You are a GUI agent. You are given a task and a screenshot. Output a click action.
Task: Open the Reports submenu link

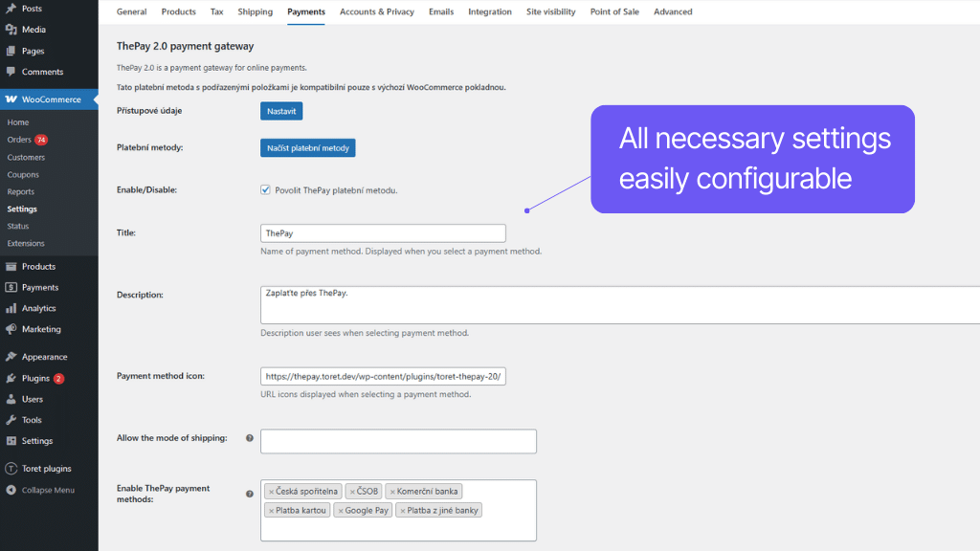[21, 191]
